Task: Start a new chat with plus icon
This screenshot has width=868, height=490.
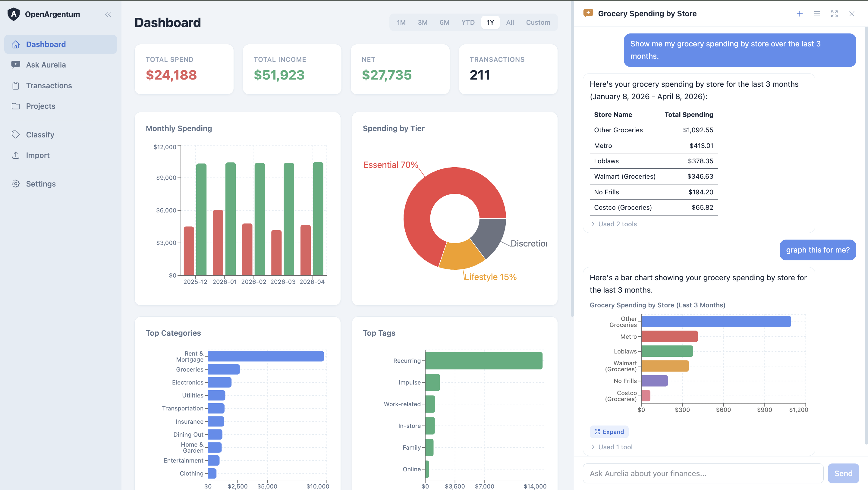Action: [800, 14]
